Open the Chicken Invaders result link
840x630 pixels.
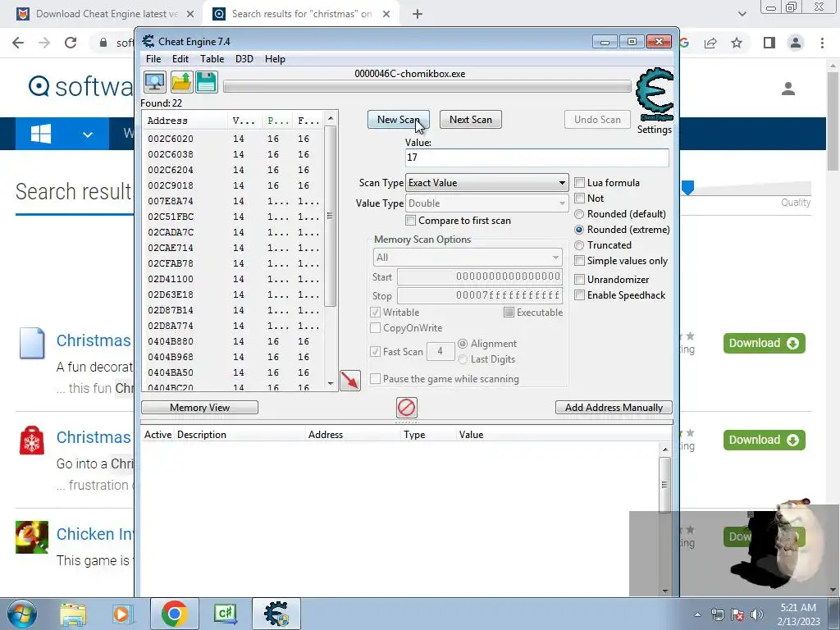(x=95, y=534)
